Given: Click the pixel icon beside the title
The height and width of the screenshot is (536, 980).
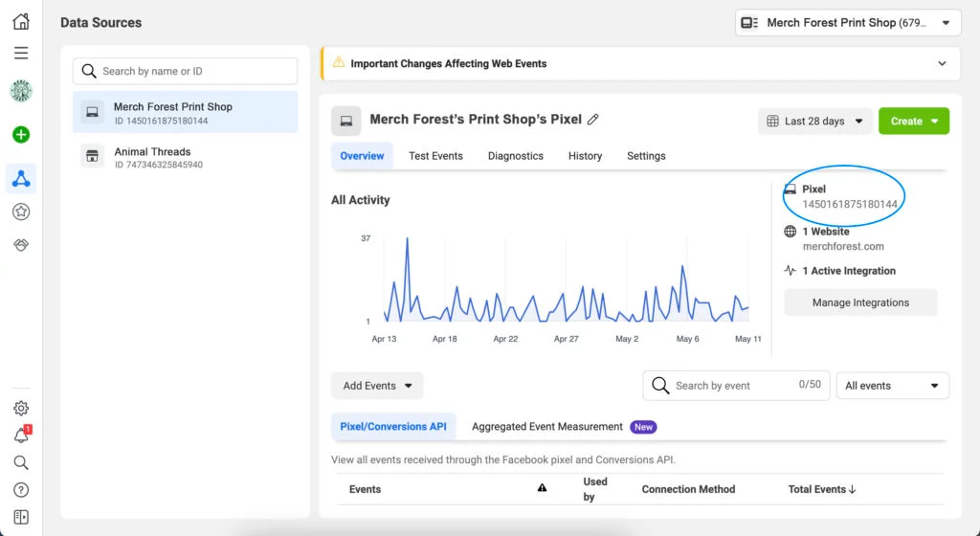Looking at the screenshot, I should tap(346, 122).
